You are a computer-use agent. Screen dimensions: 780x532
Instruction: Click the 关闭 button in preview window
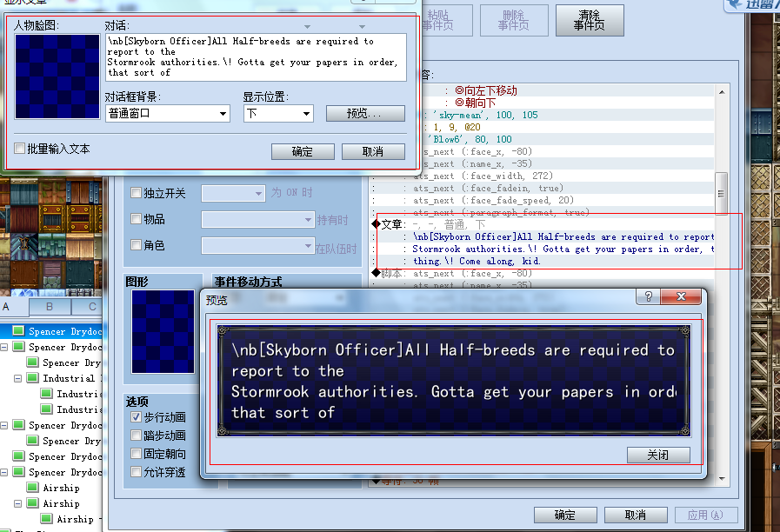658,455
